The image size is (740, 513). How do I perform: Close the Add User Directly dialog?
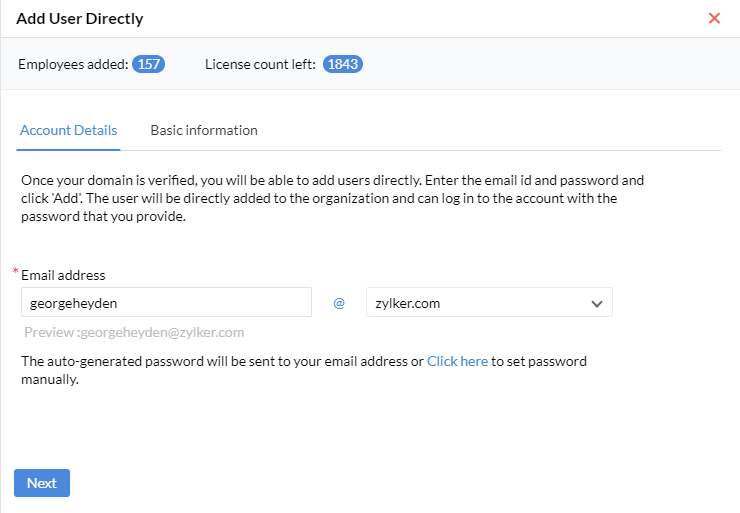click(x=714, y=18)
